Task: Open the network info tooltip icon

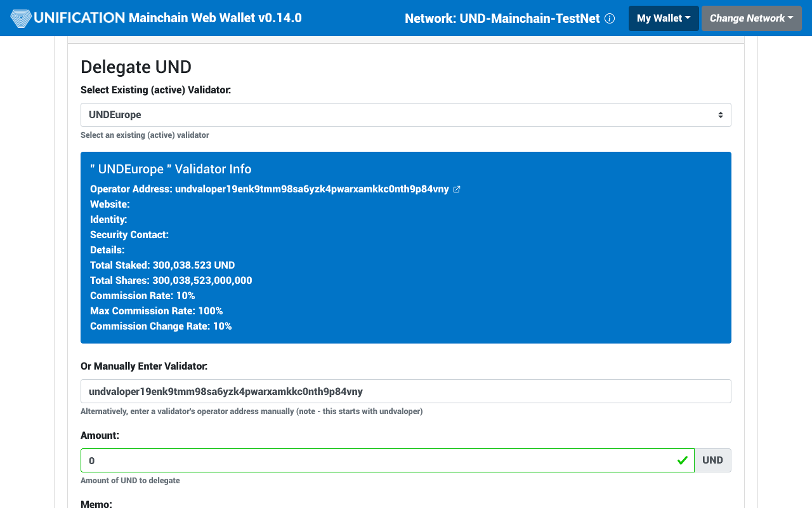Action: 610,18
